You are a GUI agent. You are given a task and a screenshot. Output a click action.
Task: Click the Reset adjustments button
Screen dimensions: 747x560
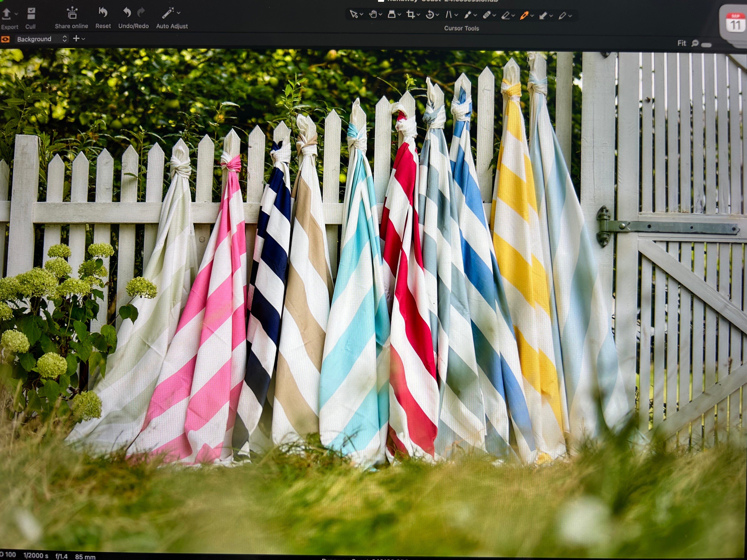click(103, 13)
